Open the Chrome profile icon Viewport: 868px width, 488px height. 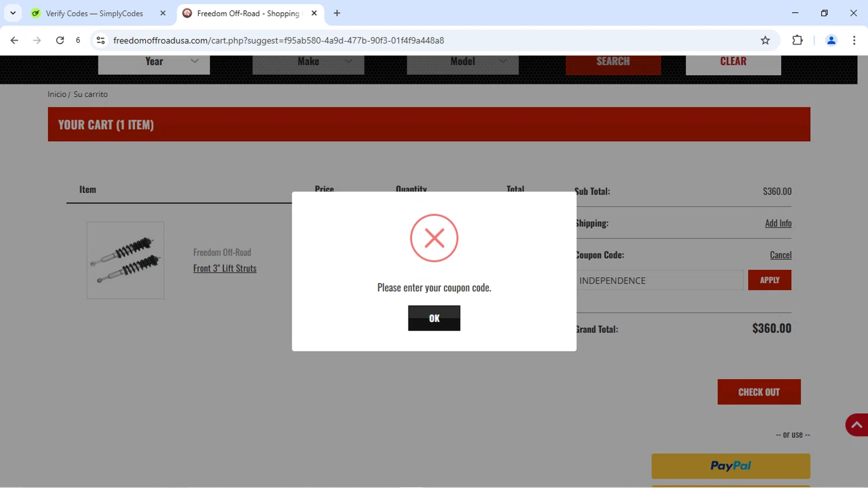tap(831, 41)
